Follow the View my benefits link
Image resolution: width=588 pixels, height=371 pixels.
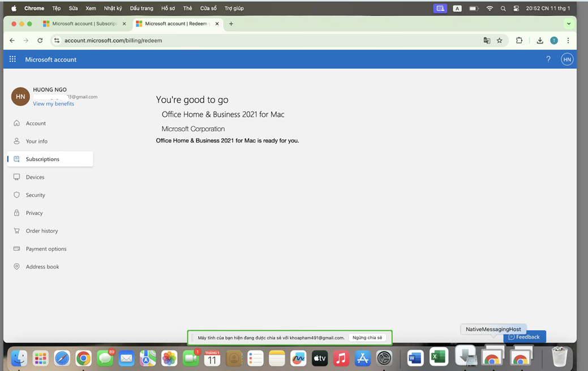click(x=53, y=104)
